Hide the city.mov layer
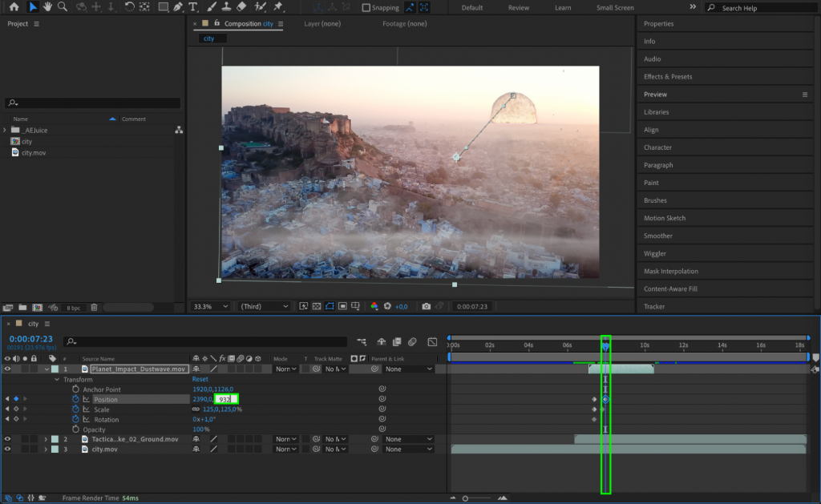Viewport: 821px width, 504px height. click(x=7, y=449)
